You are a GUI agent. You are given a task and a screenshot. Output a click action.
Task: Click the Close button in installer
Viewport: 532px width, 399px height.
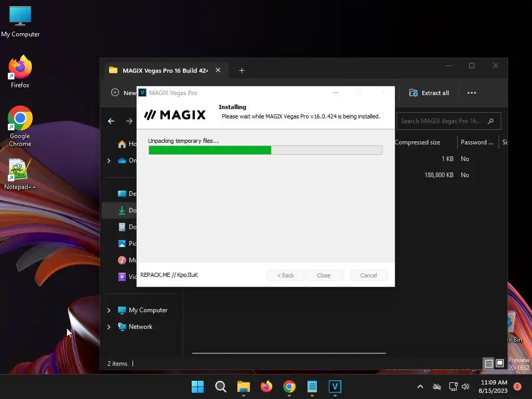pyautogui.click(x=324, y=275)
